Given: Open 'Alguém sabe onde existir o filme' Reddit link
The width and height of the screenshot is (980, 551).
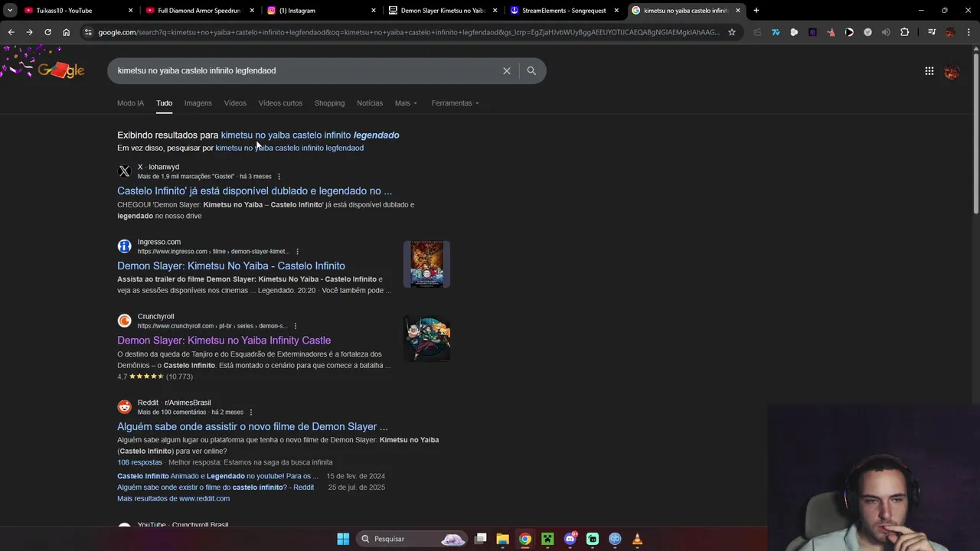Looking at the screenshot, I should 215,487.
